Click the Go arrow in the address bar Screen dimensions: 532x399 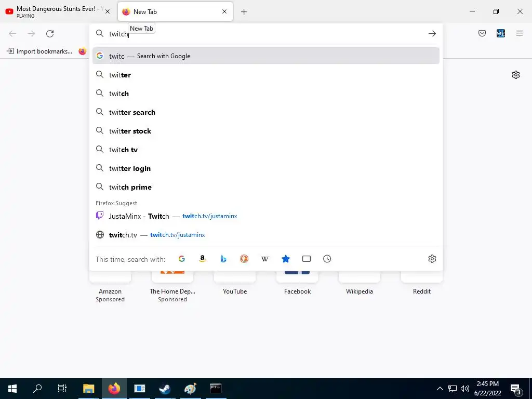click(x=432, y=34)
